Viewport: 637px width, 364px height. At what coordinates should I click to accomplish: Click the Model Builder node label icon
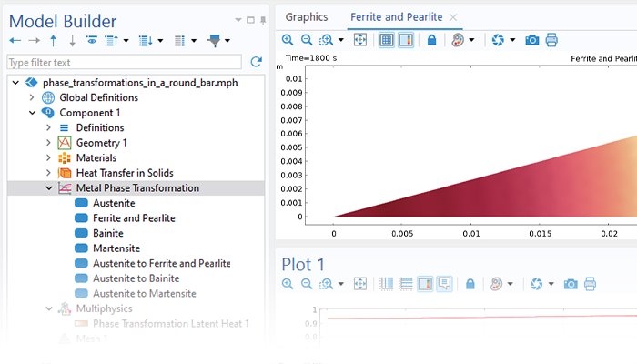pyautogui.click(x=180, y=40)
